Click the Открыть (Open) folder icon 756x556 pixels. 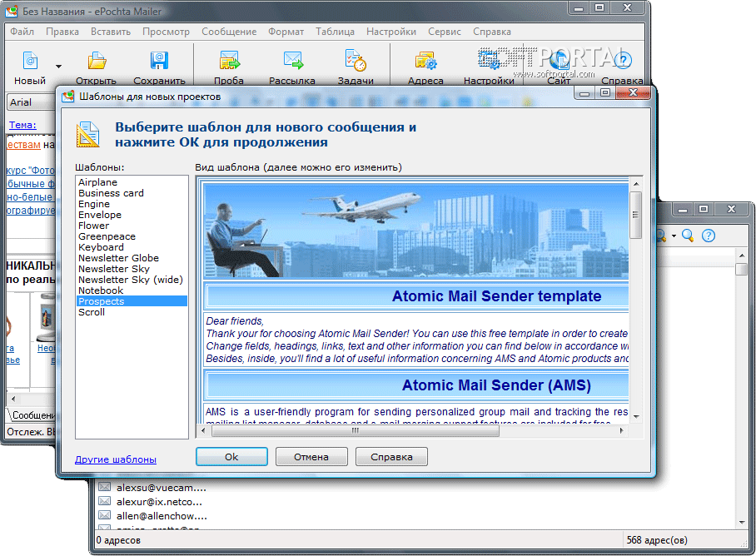pos(97,61)
